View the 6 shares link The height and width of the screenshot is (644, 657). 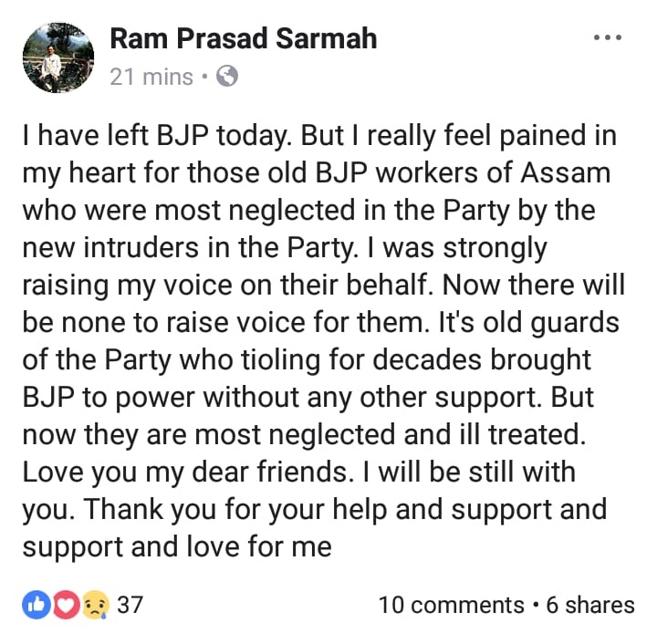coord(590,605)
